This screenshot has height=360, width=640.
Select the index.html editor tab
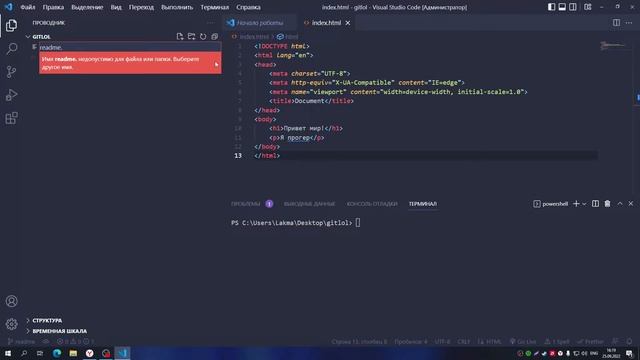tap(326, 23)
